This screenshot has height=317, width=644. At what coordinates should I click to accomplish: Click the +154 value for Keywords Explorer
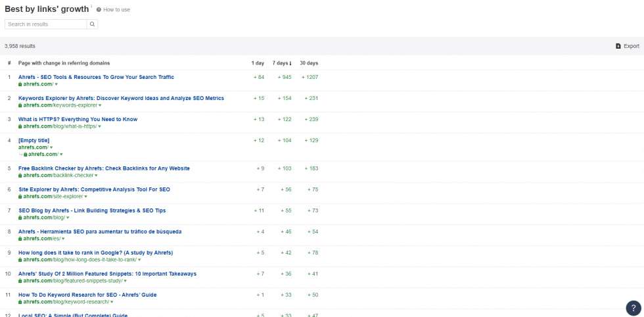click(x=284, y=98)
